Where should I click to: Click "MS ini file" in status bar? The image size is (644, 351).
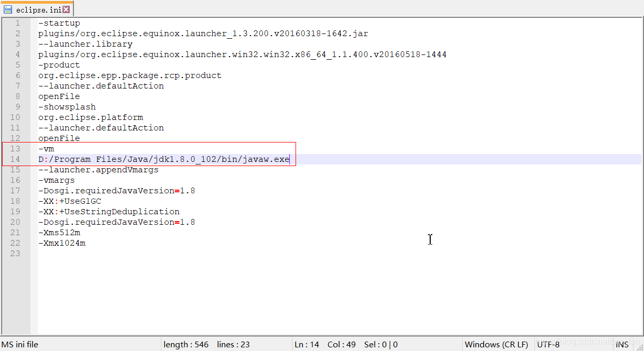tap(20, 345)
